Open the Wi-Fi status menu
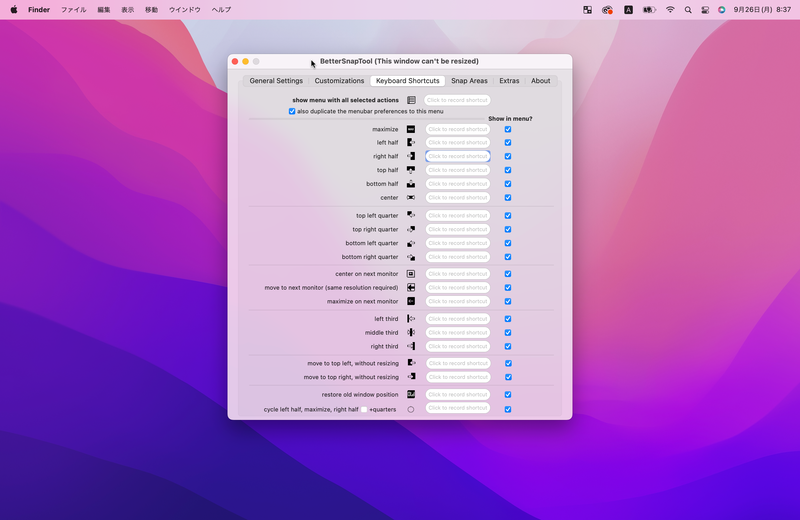This screenshot has height=520, width=800. coord(670,10)
